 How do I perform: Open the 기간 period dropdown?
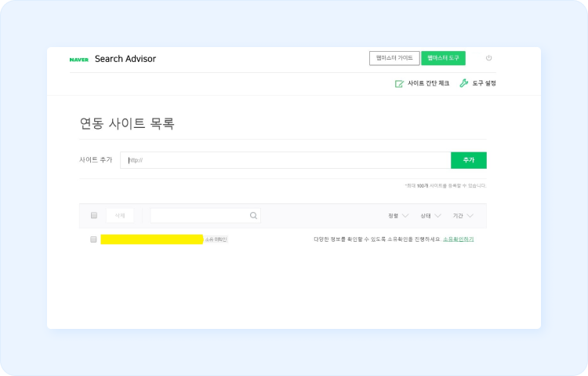coord(463,215)
